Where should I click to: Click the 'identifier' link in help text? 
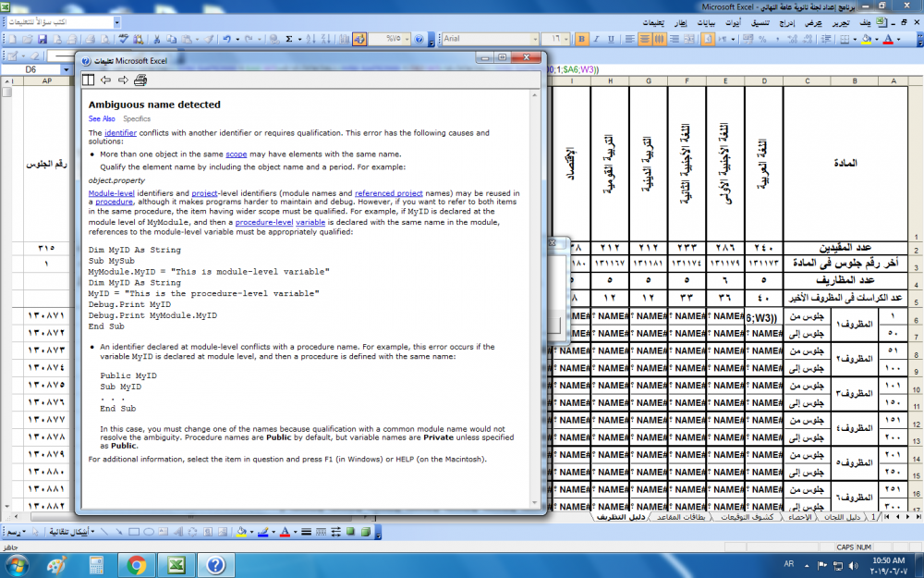tap(120, 133)
